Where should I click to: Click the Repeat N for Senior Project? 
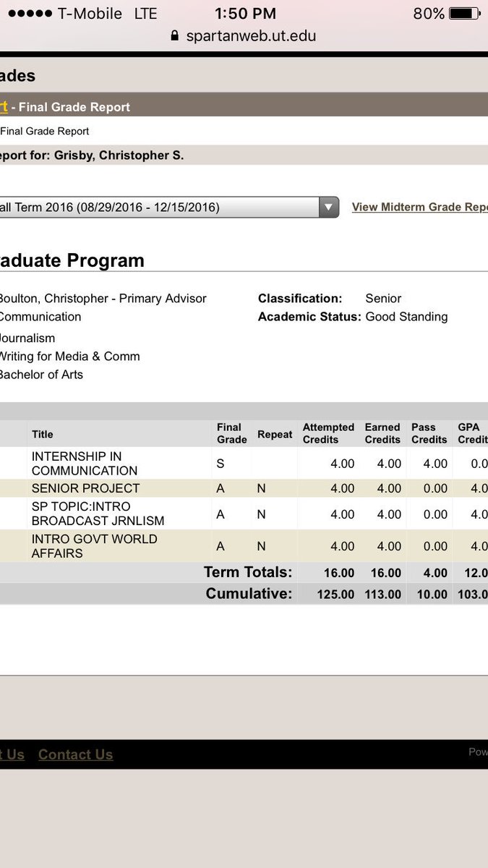point(262,488)
